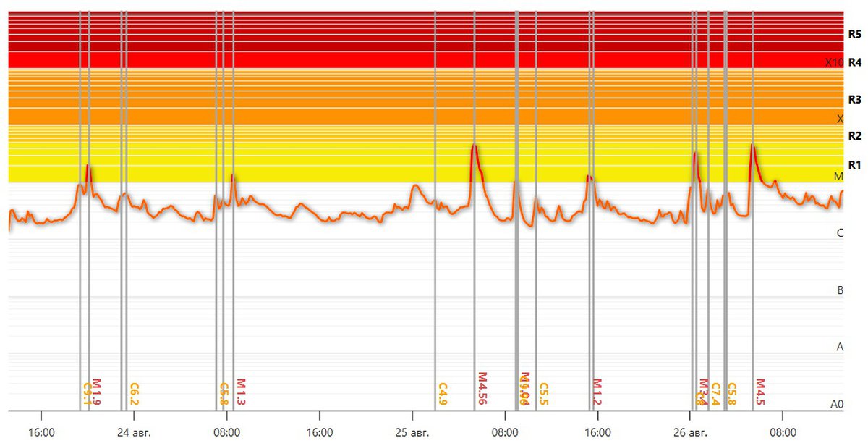Click the R5 radio blackout level label

tap(854, 34)
